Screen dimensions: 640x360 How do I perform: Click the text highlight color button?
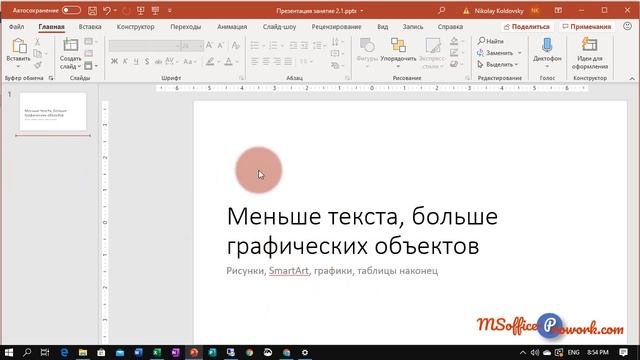(x=210, y=61)
